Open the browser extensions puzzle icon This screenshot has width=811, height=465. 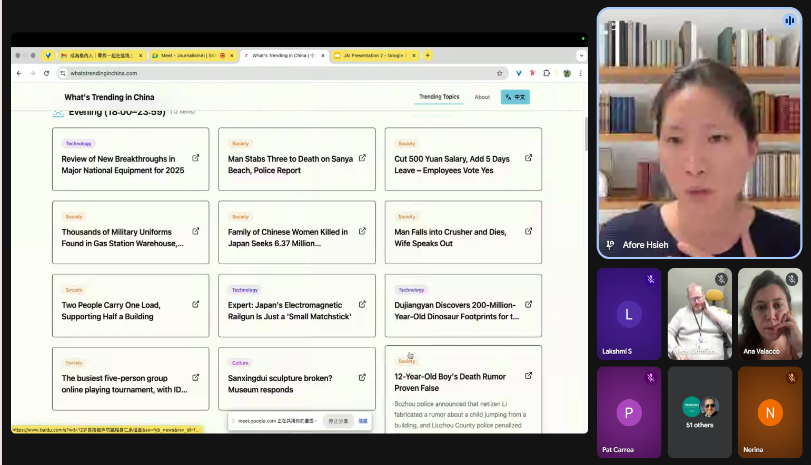tap(547, 73)
